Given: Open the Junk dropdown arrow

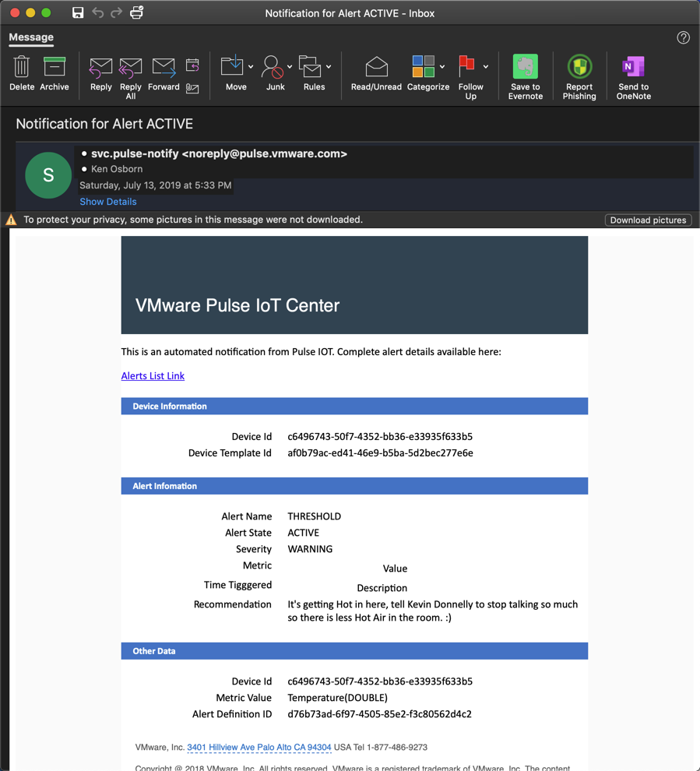Looking at the screenshot, I should click(290, 67).
